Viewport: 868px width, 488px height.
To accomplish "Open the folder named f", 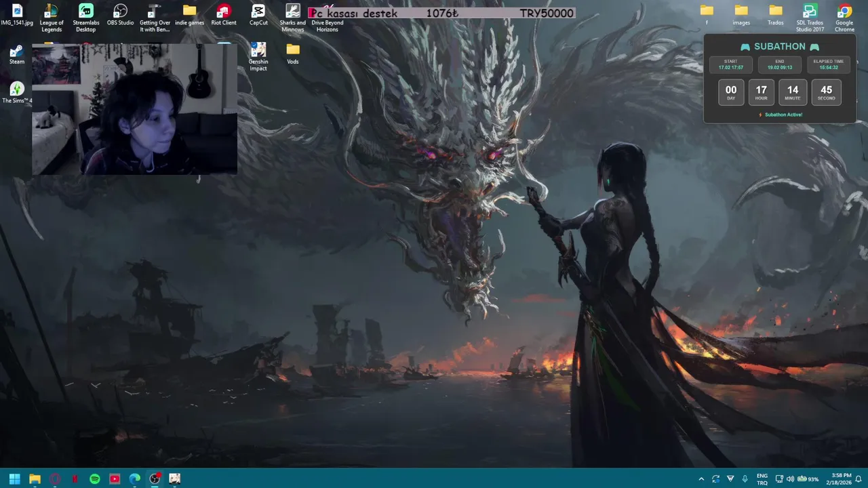I will click(x=707, y=16).
